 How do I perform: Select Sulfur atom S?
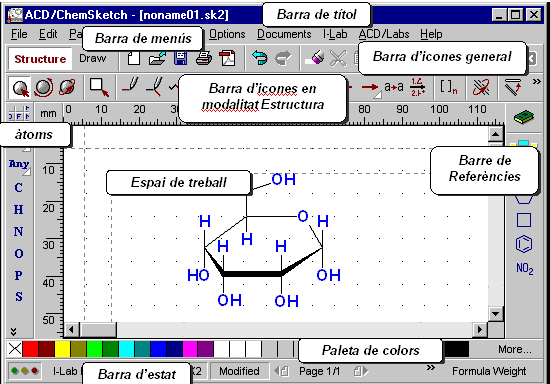coord(19,297)
